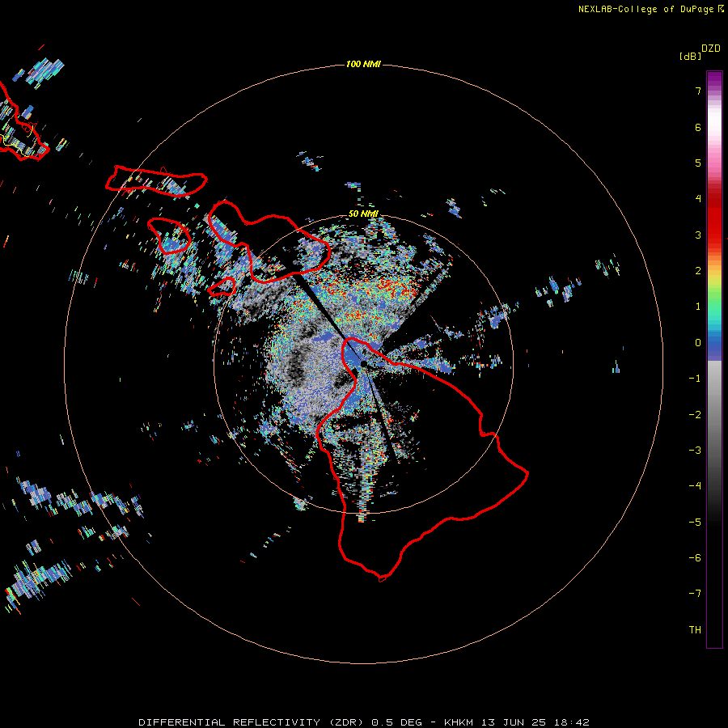Click the gray -2 dB segment of the color bar

714,415
